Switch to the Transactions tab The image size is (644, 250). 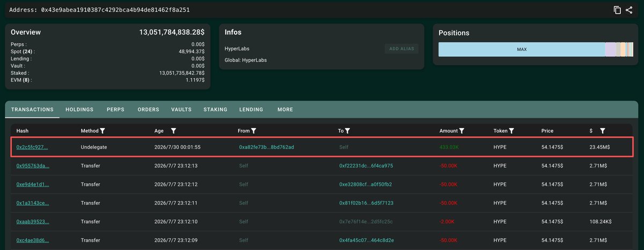click(x=32, y=109)
